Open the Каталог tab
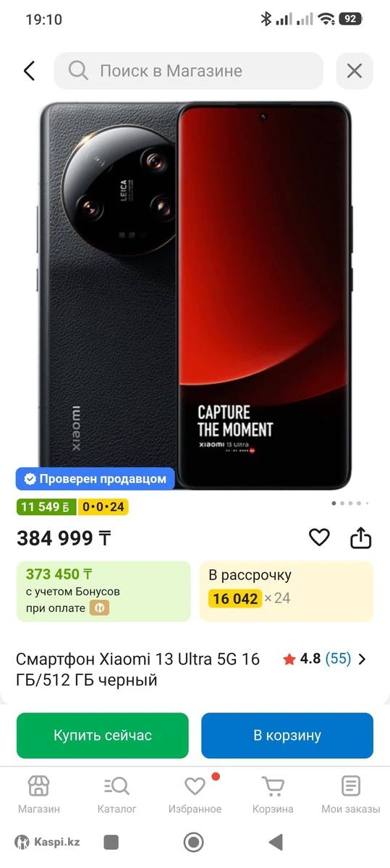Screen dimensions: 390x868 pyautogui.click(x=116, y=794)
